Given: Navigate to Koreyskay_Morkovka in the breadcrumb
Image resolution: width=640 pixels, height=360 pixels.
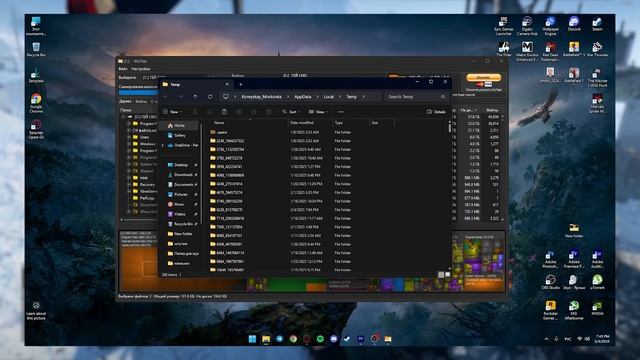Looking at the screenshot, I should coord(262,97).
